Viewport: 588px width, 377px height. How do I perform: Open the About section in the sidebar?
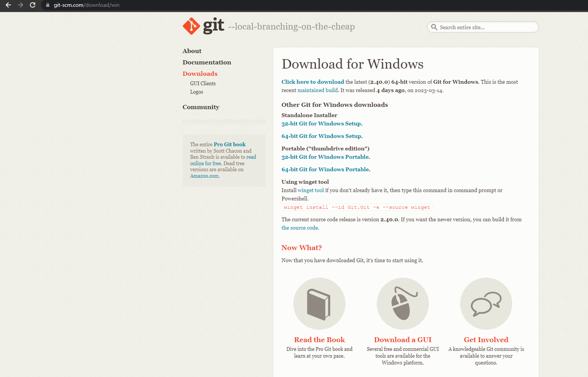(192, 51)
